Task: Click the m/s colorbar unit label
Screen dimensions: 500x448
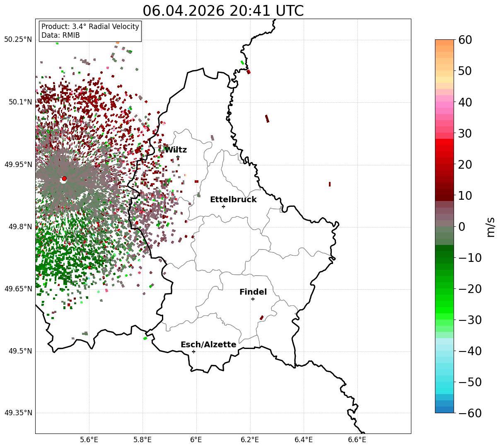Action: 490,226
